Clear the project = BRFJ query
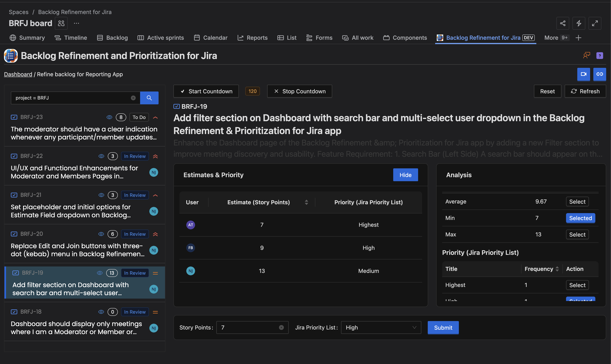The image size is (611, 364). coord(133,98)
